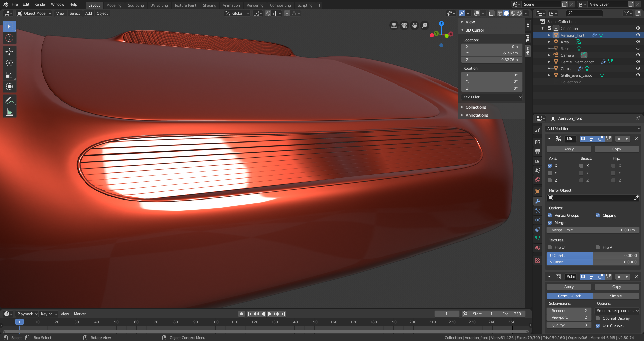Enable the Optimal Display checkbox

(598, 318)
